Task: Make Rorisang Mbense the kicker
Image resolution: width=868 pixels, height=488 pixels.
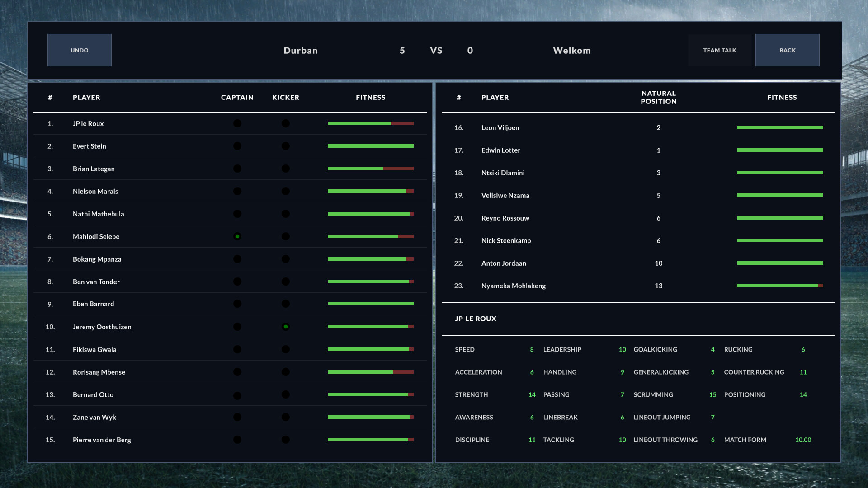Action: point(286,372)
